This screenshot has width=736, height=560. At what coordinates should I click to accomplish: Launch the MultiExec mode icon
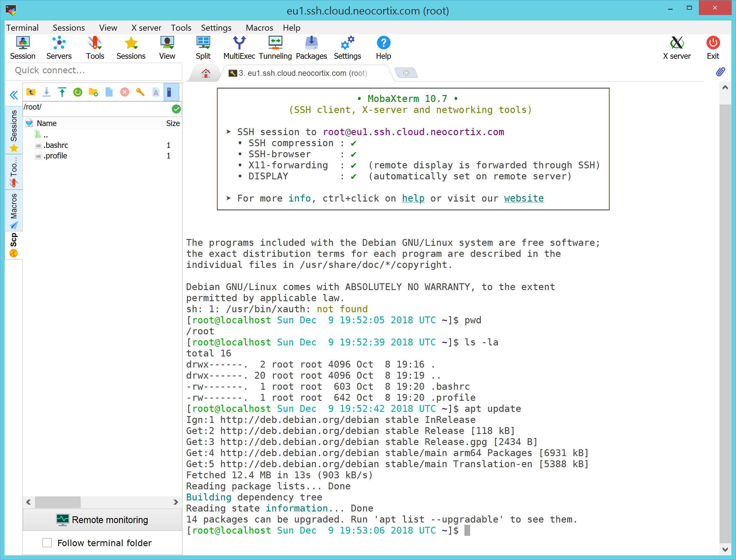(239, 48)
